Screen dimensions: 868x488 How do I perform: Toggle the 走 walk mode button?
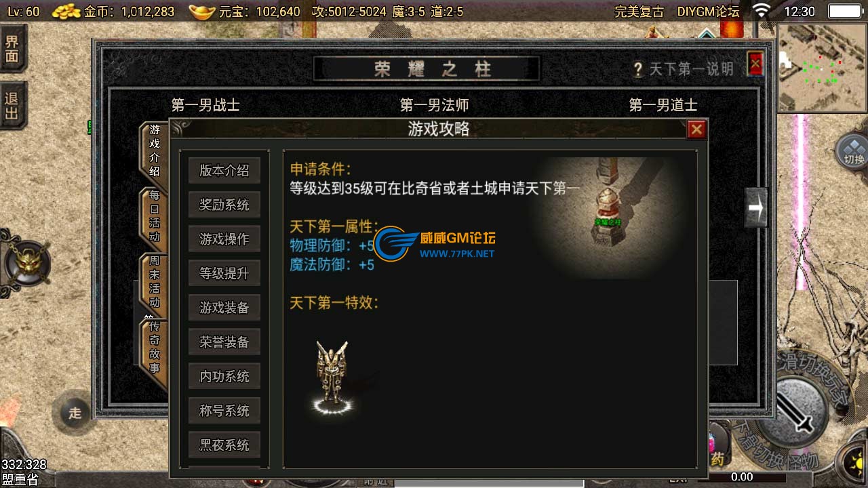point(75,413)
